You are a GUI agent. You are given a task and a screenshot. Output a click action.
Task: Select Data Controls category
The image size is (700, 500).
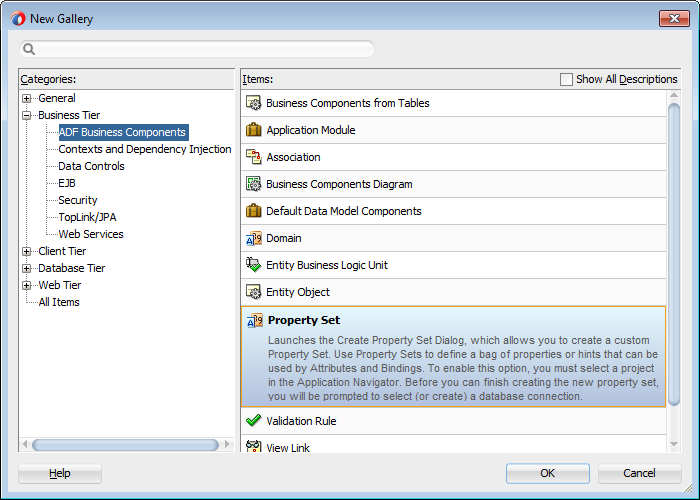coord(91,166)
